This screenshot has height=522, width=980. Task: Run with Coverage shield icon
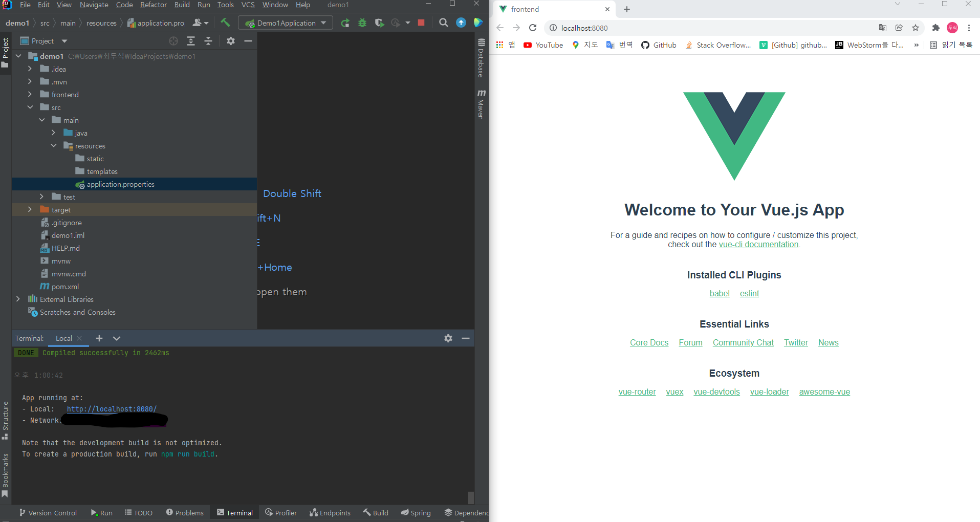[x=379, y=23]
